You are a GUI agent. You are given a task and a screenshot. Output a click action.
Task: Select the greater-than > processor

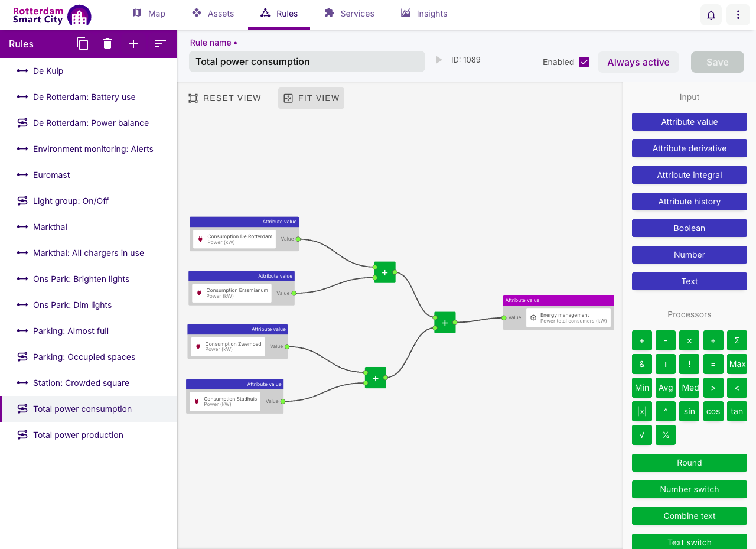coord(713,388)
